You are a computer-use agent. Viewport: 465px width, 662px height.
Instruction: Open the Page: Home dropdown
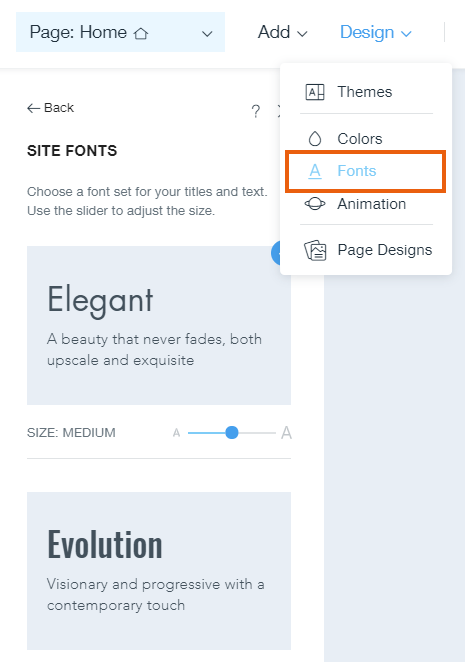pos(120,32)
